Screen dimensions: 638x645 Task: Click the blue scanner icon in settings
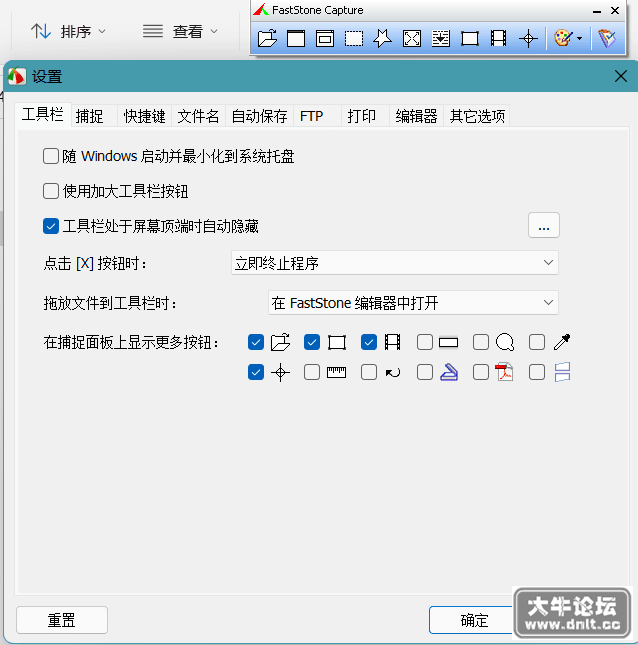tap(449, 372)
